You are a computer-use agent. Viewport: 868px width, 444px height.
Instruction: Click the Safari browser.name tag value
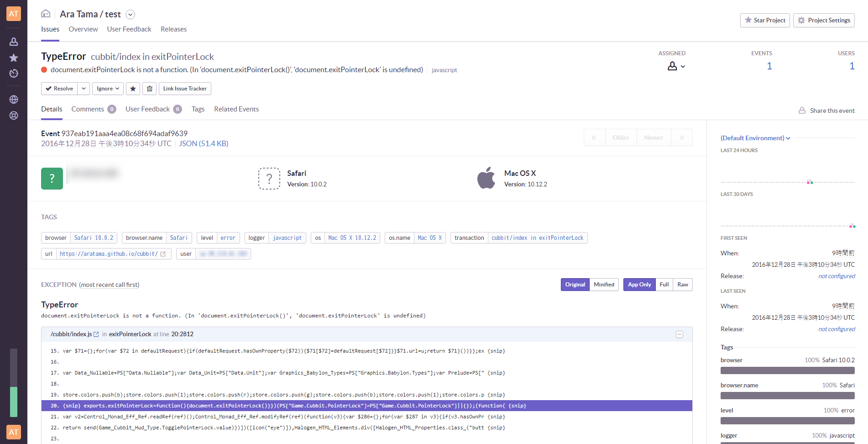179,238
